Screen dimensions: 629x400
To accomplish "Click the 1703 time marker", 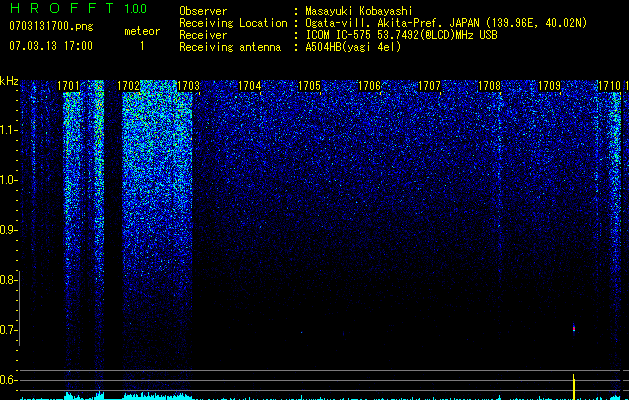I will point(189,86).
